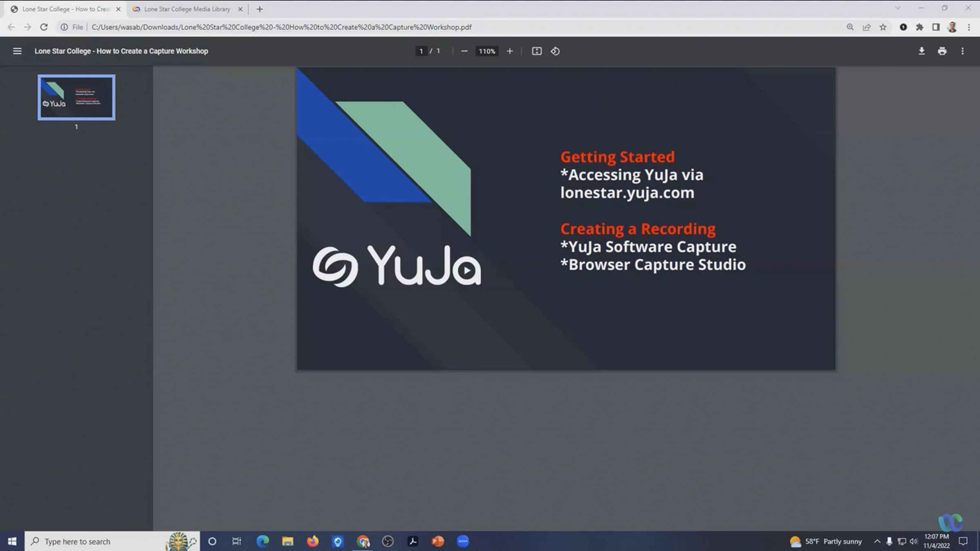Go back to the previous page in browser
This screenshot has height=551, width=980.
[11, 27]
